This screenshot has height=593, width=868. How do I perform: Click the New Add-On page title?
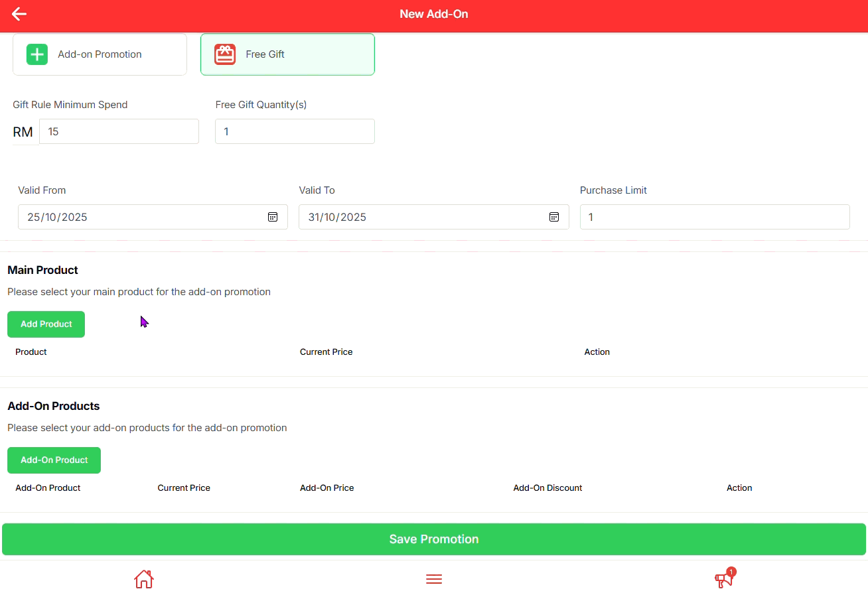(x=434, y=14)
